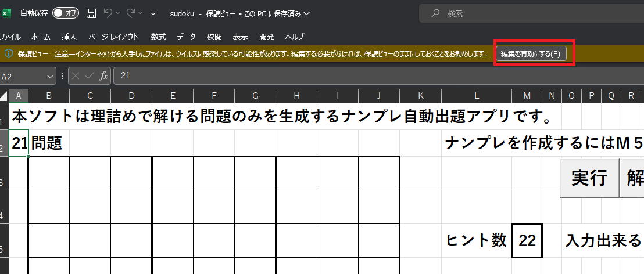Click the select-all triangle at grid corner
This screenshot has width=644, height=274.
(4, 96)
